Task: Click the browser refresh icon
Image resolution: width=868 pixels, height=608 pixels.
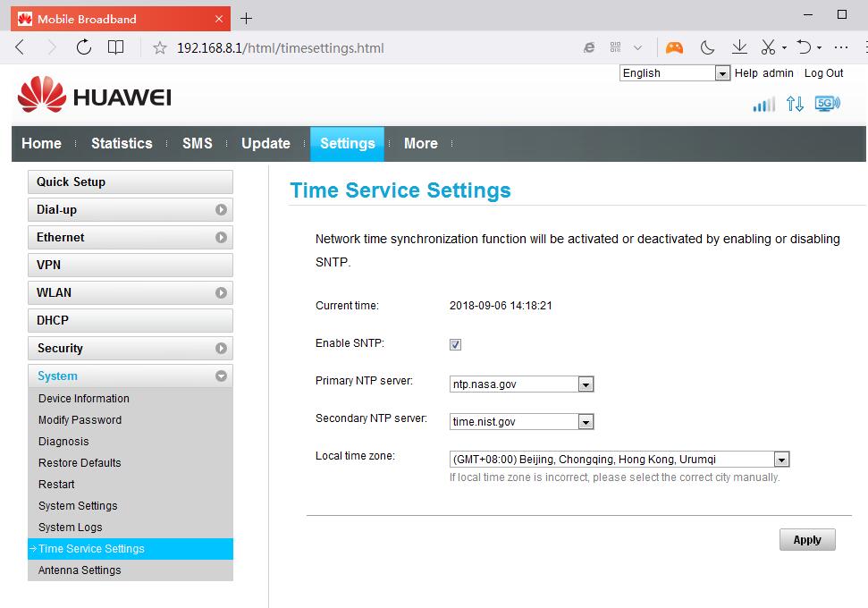Action: coord(83,47)
